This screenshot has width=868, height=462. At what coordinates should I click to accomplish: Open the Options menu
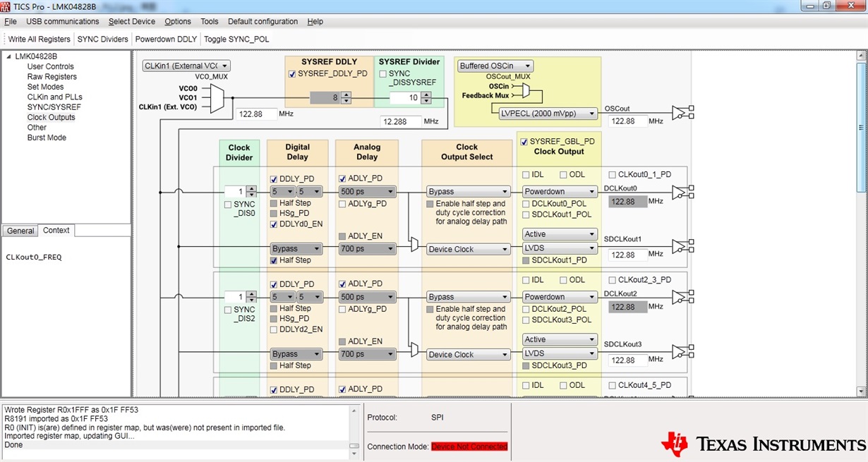point(178,22)
